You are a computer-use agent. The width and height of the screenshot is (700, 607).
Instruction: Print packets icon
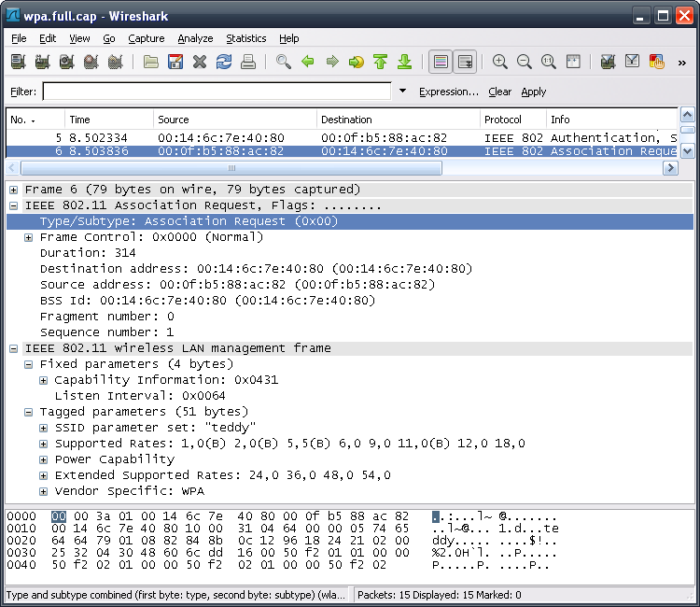click(248, 62)
